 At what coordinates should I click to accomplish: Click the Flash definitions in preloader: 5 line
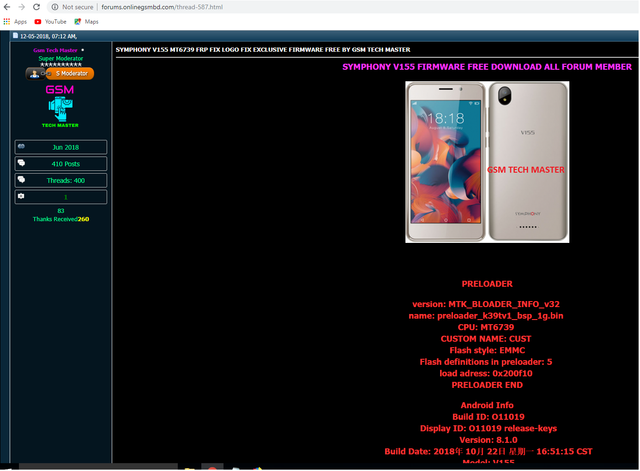point(486,362)
